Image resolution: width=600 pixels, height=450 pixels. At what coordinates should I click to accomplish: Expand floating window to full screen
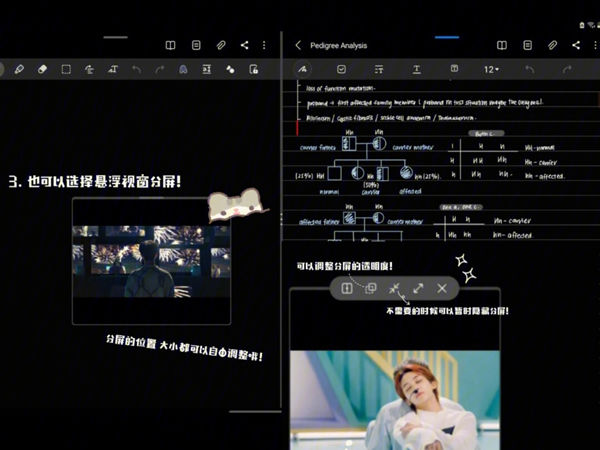[x=418, y=288]
